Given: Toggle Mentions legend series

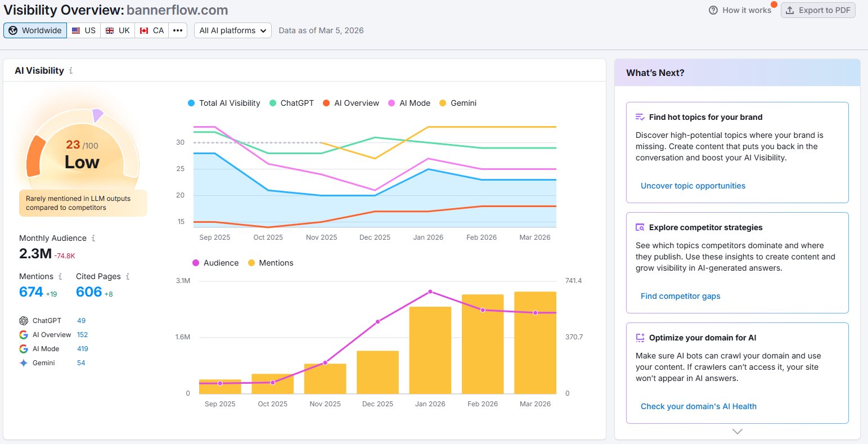Looking at the screenshot, I should [x=271, y=263].
